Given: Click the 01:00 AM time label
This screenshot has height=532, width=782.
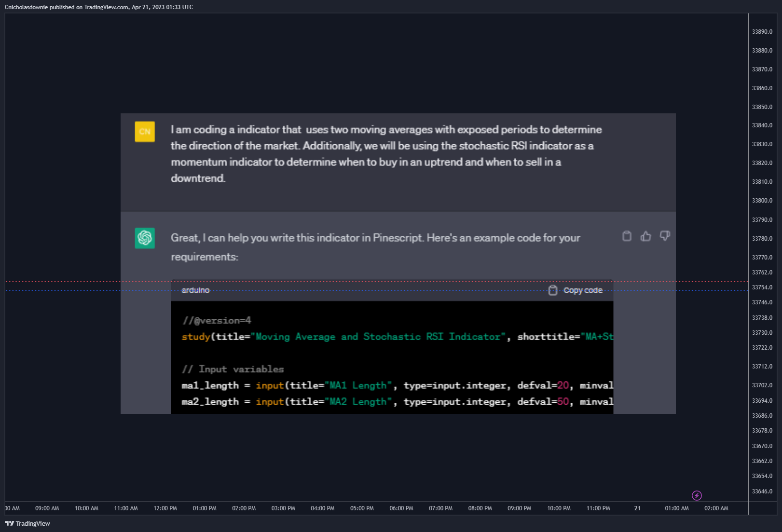Looking at the screenshot, I should point(677,508).
